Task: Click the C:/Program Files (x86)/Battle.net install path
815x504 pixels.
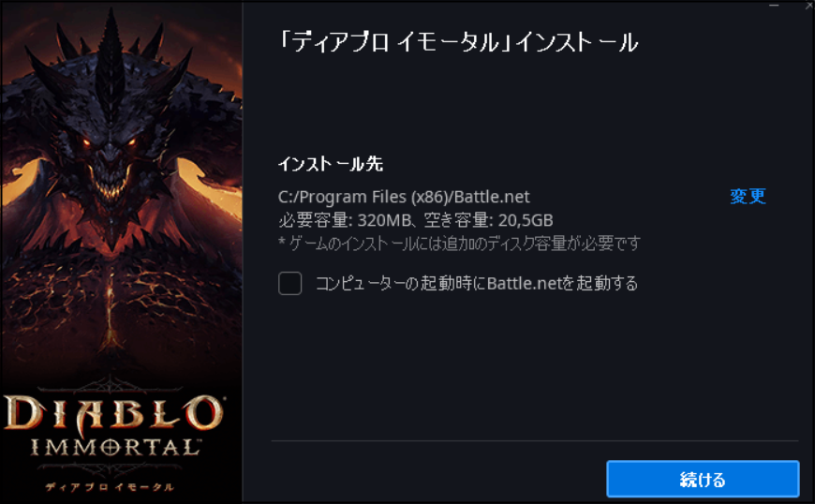Action: [404, 197]
